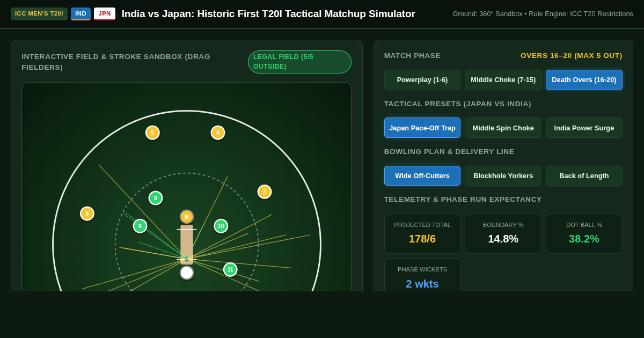Apply the India Power Surge preset

tap(584, 128)
